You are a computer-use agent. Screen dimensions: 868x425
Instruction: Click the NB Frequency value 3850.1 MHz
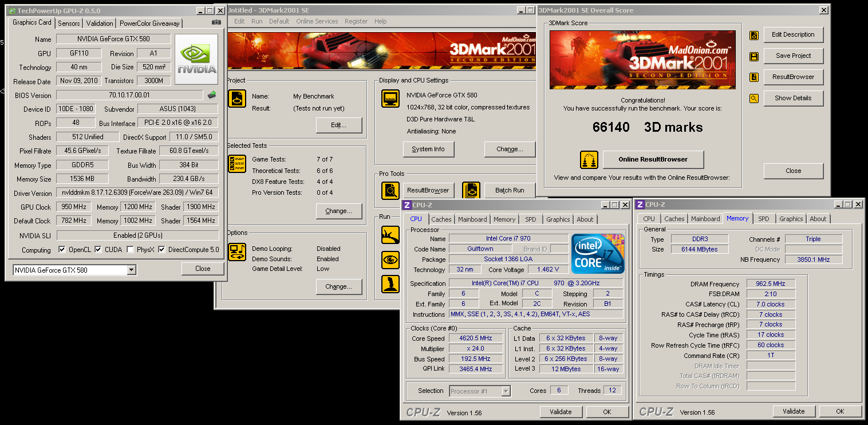[813, 259]
